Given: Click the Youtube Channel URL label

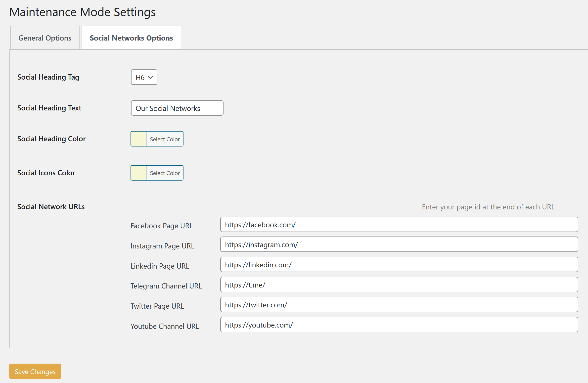Looking at the screenshot, I should [x=165, y=326].
